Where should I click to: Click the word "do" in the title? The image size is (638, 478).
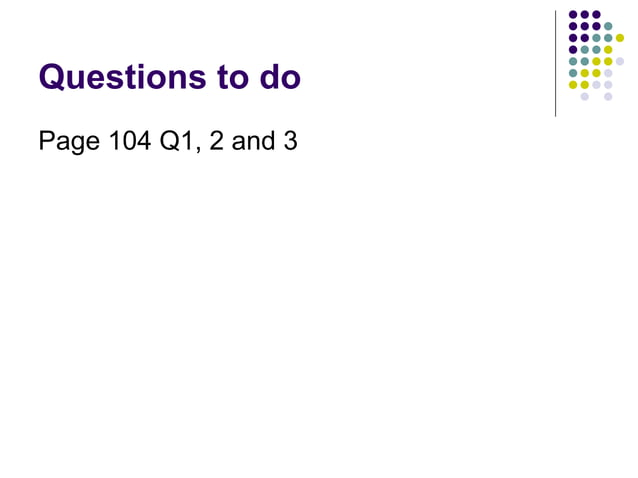(x=280, y=76)
